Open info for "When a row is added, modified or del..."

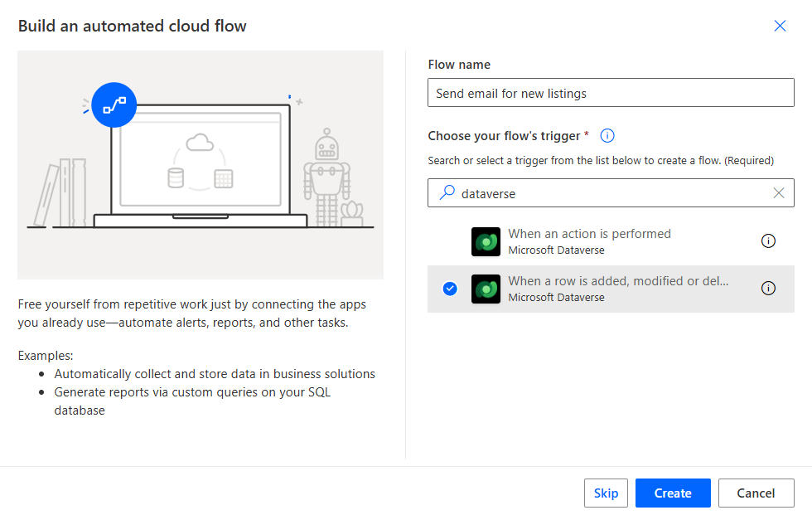coord(768,289)
